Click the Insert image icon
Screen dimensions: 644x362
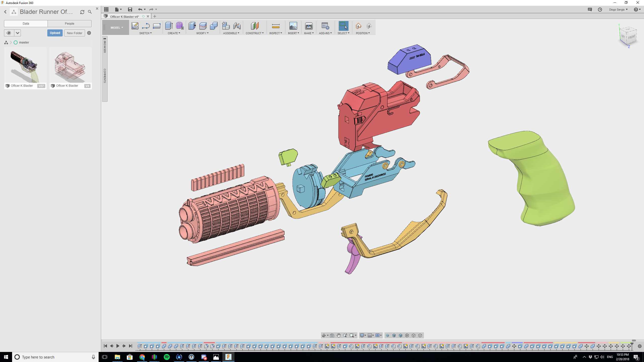(293, 26)
